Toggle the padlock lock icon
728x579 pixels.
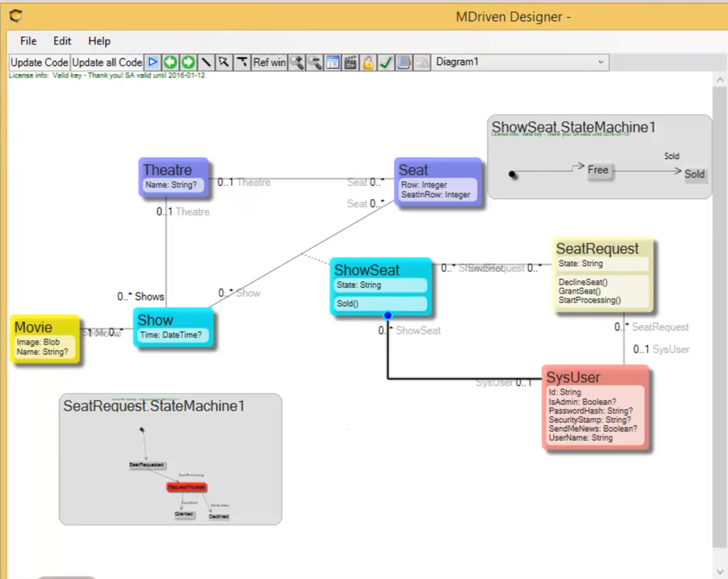click(368, 61)
